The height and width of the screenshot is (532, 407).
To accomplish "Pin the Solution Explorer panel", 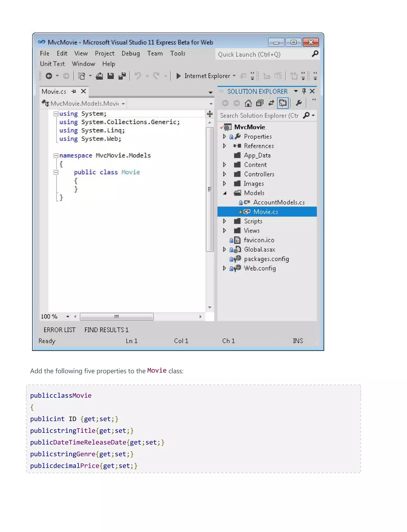I will tap(304, 91).
